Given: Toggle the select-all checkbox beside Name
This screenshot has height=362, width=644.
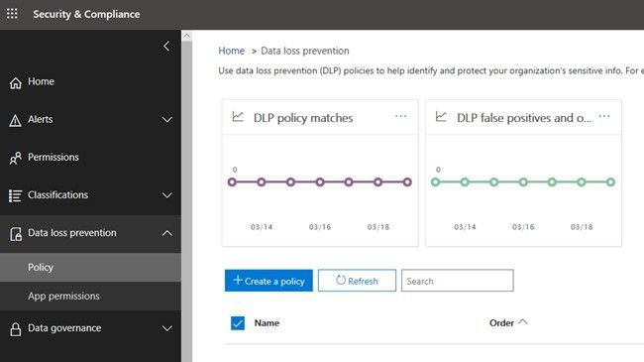Looking at the screenshot, I should pyautogui.click(x=238, y=323).
